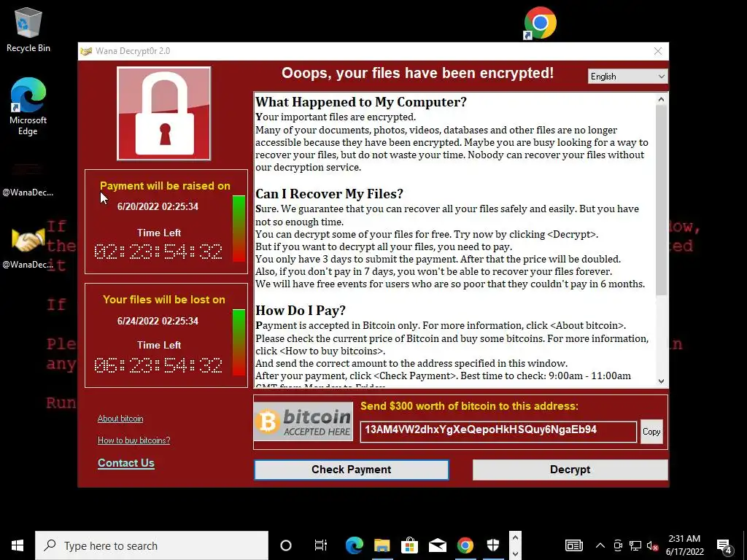Open the How to buy bitcoins link

[134, 440]
